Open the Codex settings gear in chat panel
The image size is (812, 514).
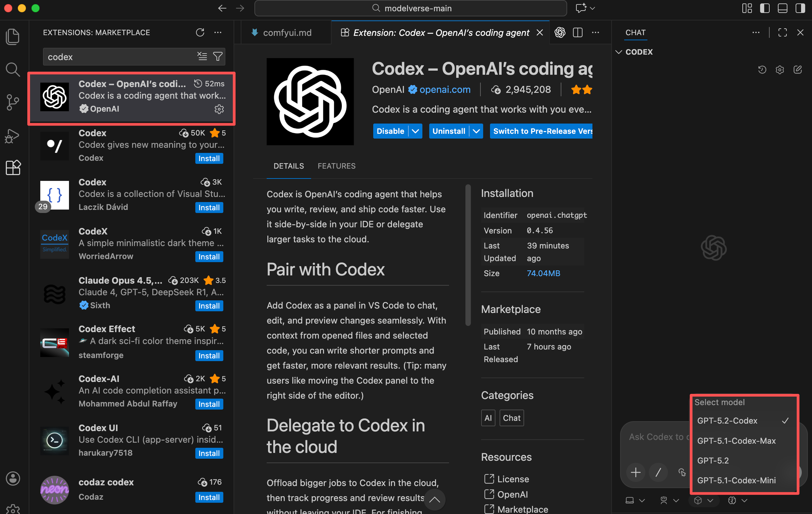point(780,70)
